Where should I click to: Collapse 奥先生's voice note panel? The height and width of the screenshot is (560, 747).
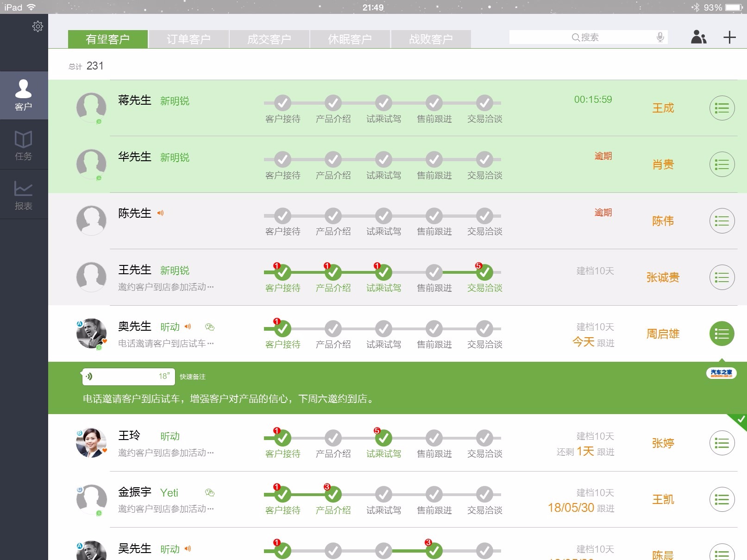coord(722,333)
